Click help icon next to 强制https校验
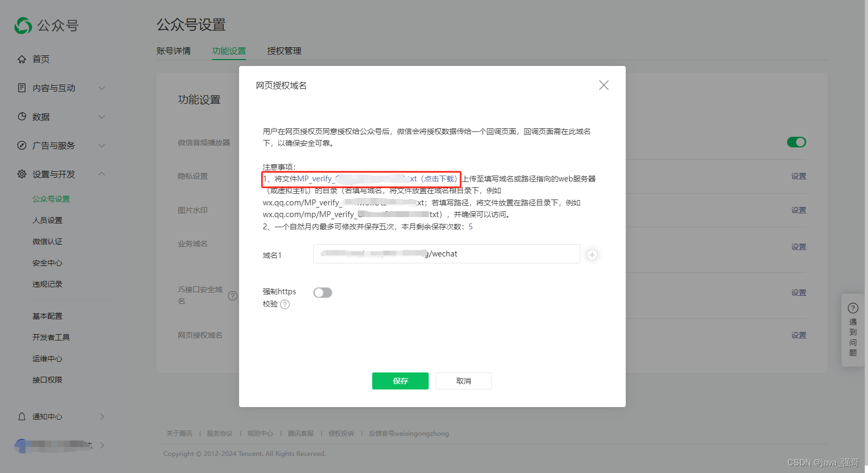Screen dimensions: 868x473 click(285, 304)
